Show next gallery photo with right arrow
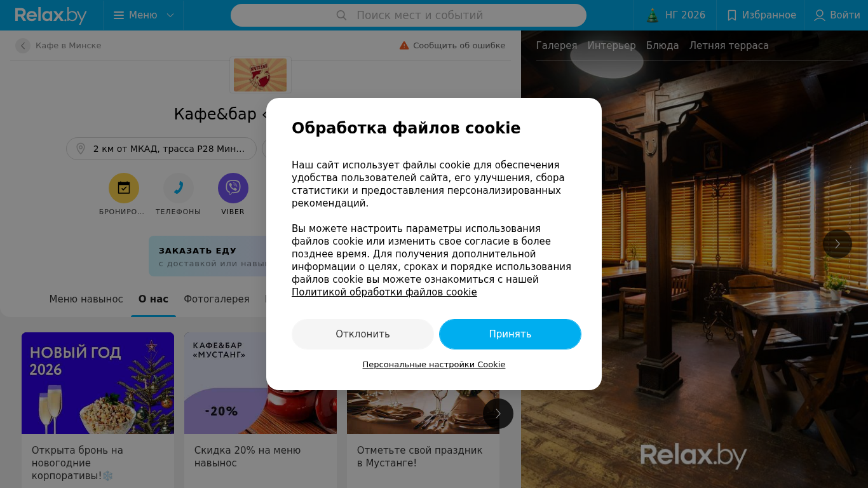 point(837,244)
